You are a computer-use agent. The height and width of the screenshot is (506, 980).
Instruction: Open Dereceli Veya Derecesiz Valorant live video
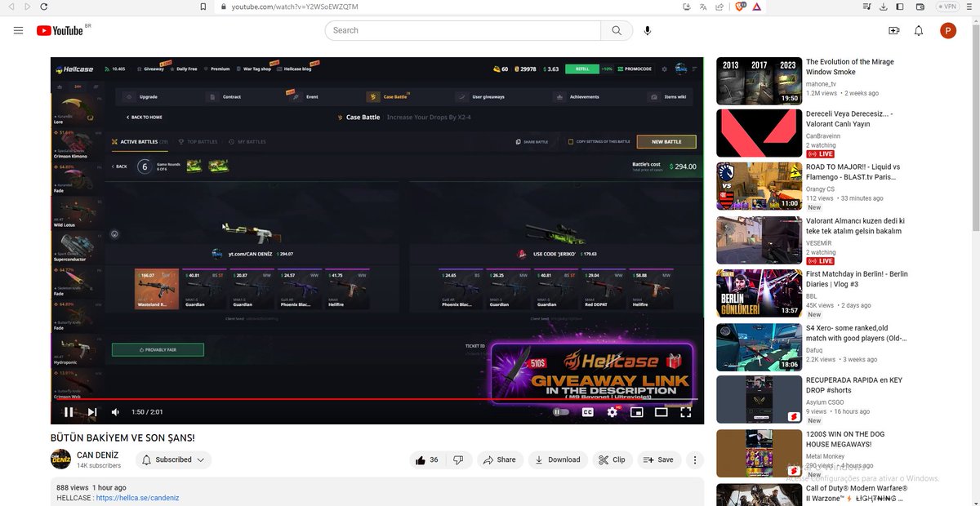(758, 133)
